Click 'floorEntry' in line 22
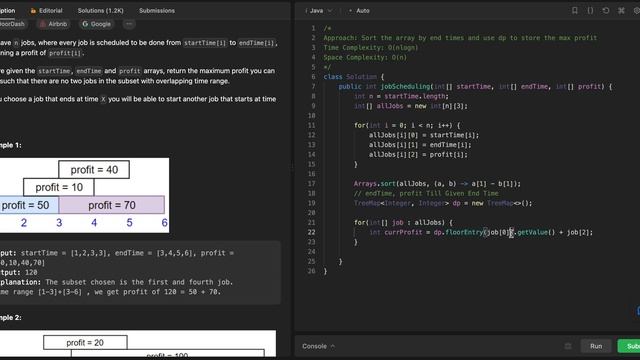 coord(464,232)
